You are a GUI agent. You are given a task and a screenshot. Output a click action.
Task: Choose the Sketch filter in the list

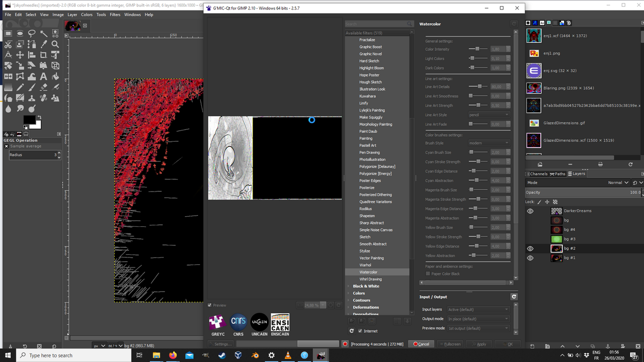tap(365, 237)
